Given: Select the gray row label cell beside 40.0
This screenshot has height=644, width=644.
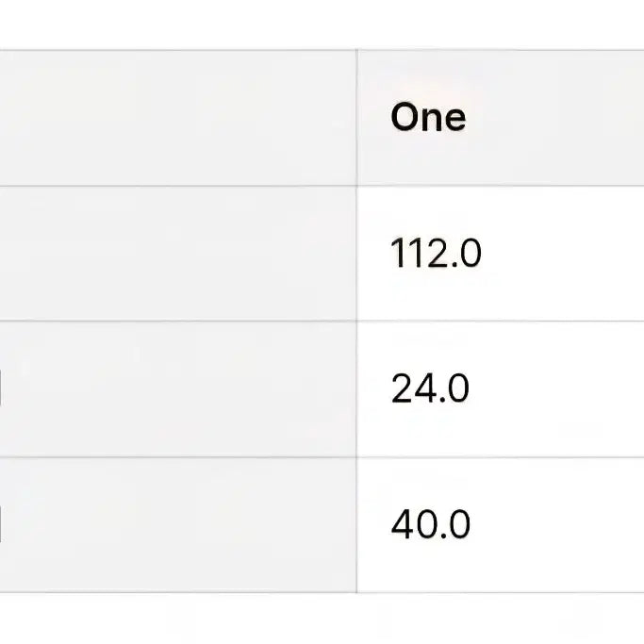Looking at the screenshot, I should pos(177,525).
